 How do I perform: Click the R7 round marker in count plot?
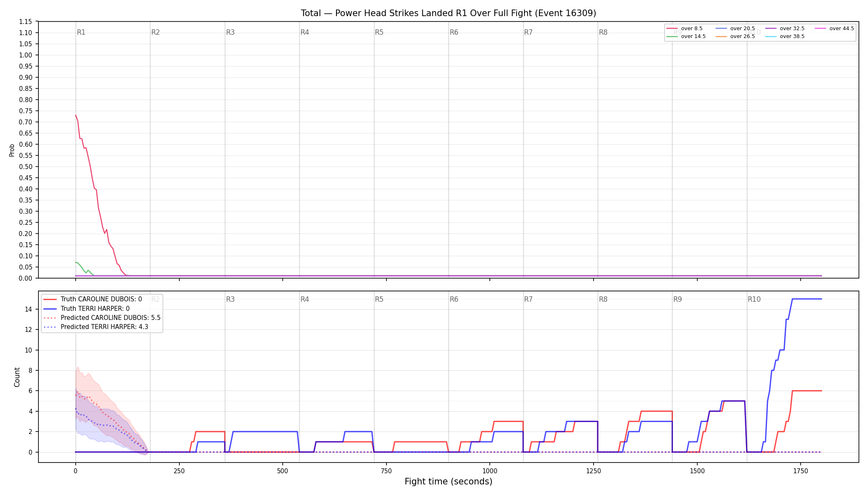(528, 299)
